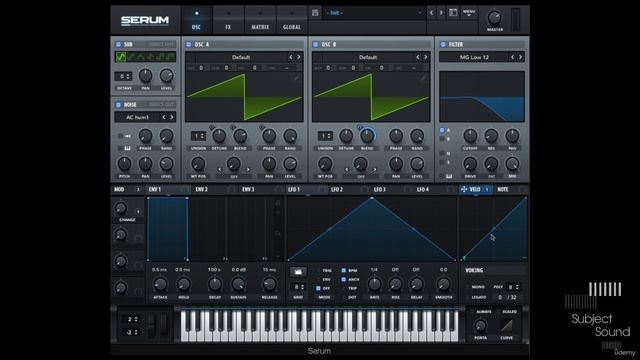Select the ENV 2 tab
This screenshot has height=360, width=640.
click(202, 189)
